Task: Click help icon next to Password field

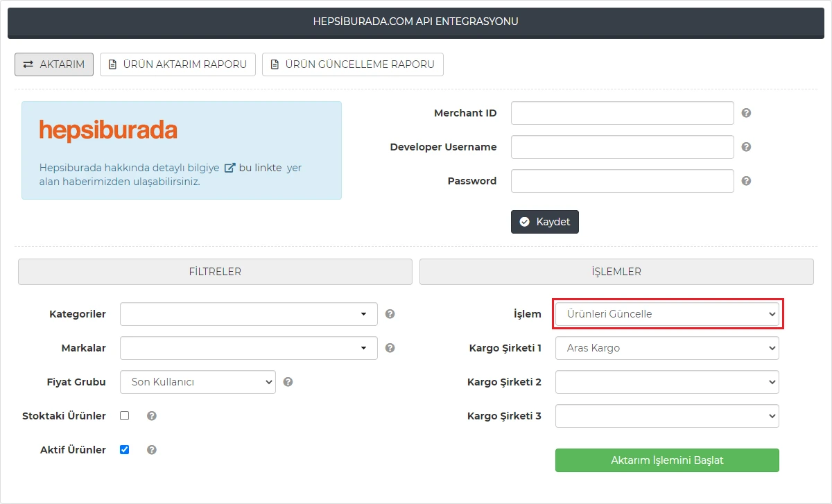Action: [x=746, y=181]
